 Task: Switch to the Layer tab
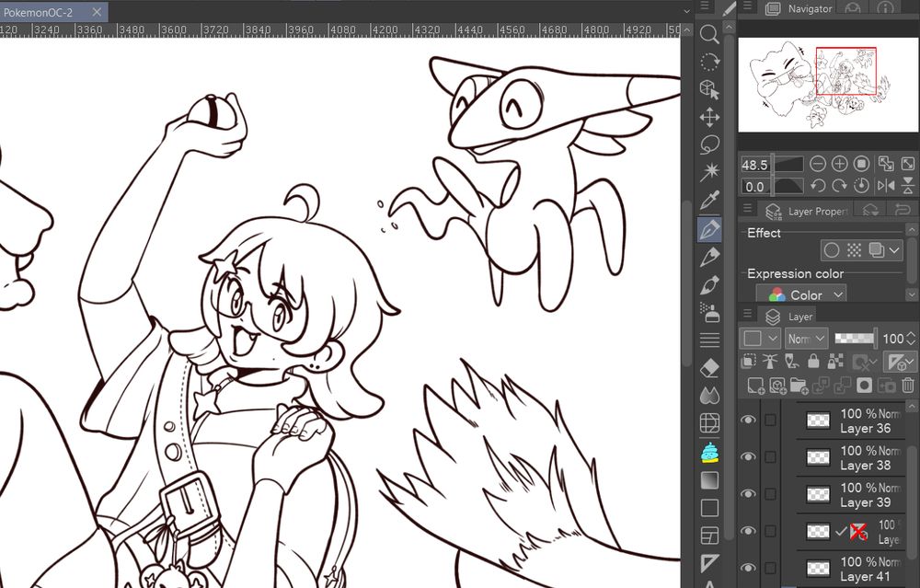pyautogui.click(x=789, y=317)
